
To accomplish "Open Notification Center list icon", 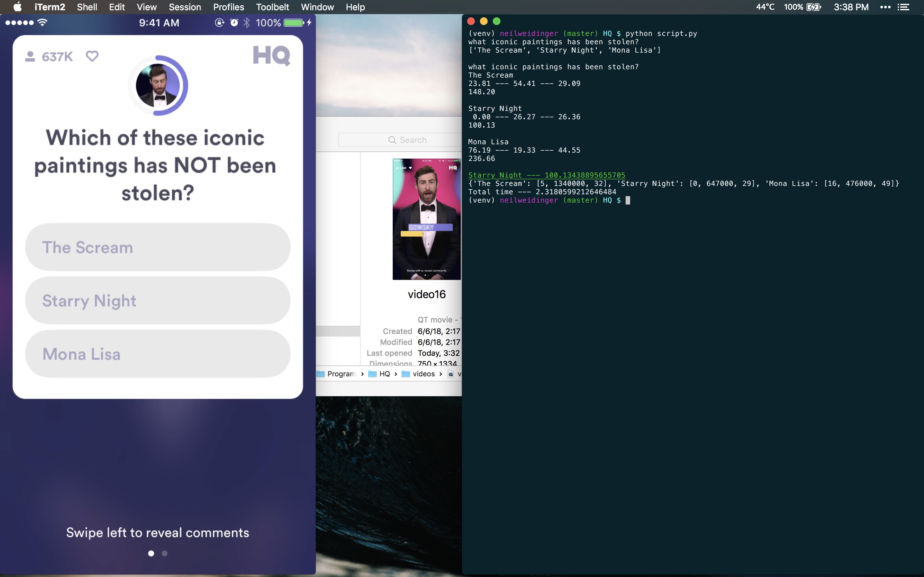I will pos(903,7).
